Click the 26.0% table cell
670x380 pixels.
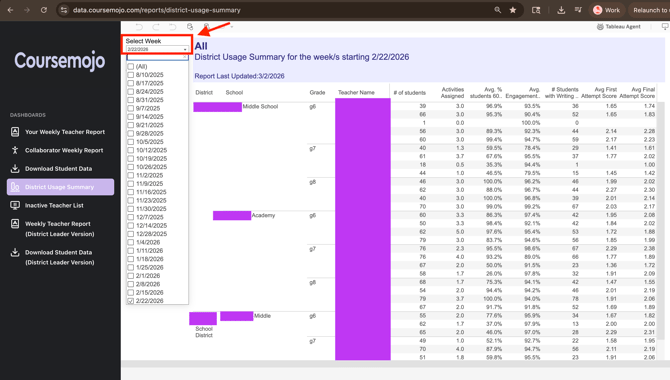(494, 274)
